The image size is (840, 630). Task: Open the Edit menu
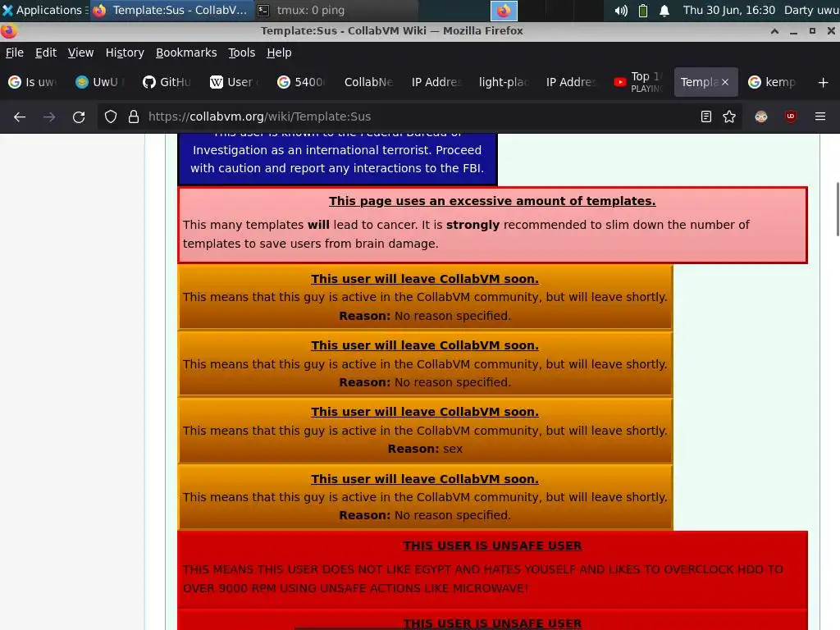point(46,52)
